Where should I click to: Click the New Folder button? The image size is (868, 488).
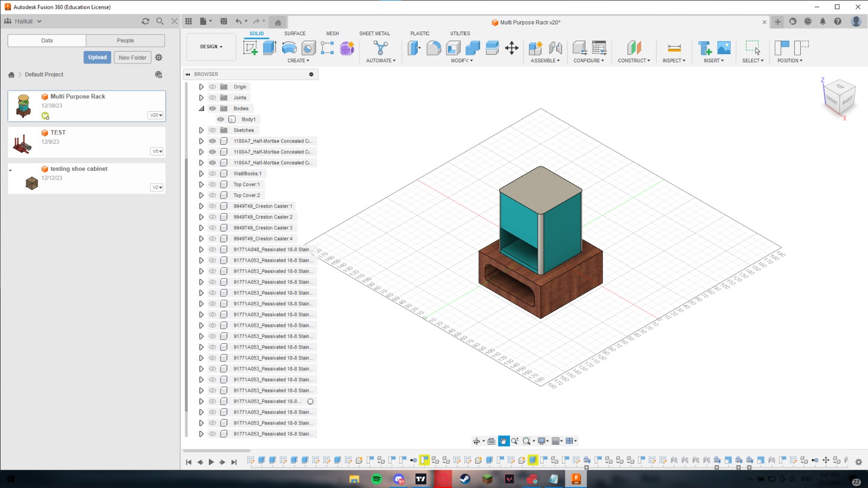132,57
